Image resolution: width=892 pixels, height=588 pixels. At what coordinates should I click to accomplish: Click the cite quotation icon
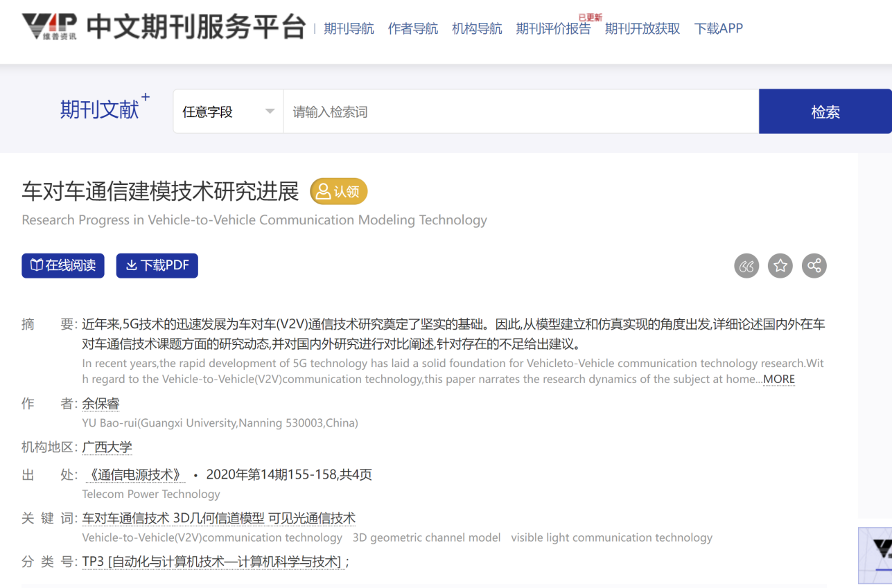pos(746,266)
